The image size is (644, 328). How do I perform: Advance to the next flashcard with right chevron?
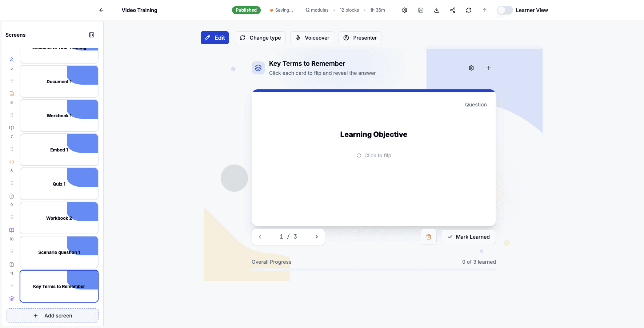coord(316,236)
